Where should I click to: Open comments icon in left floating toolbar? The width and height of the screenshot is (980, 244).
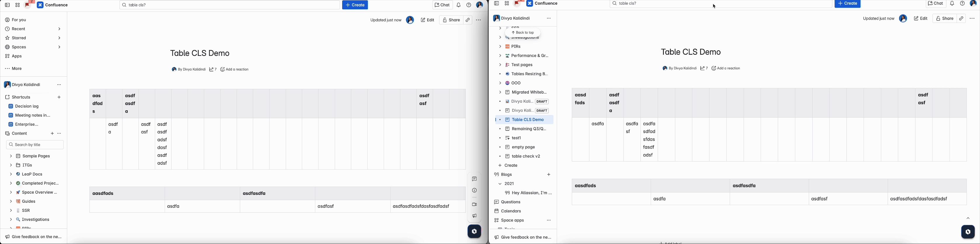[x=475, y=179]
